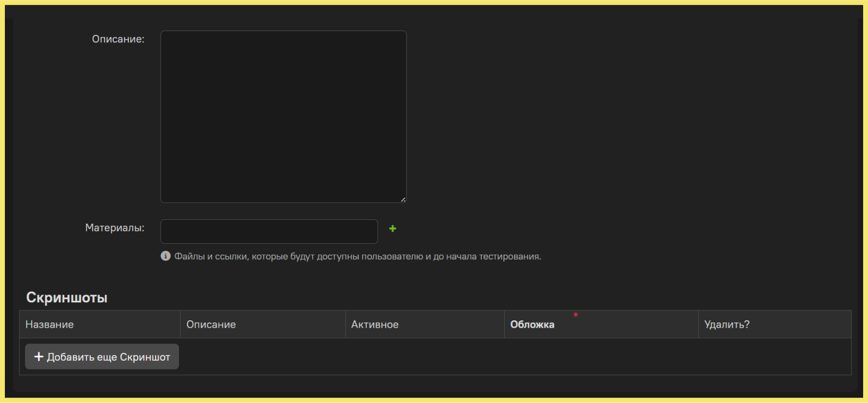
Task: Click the info icon beside the files hint
Action: tap(166, 256)
